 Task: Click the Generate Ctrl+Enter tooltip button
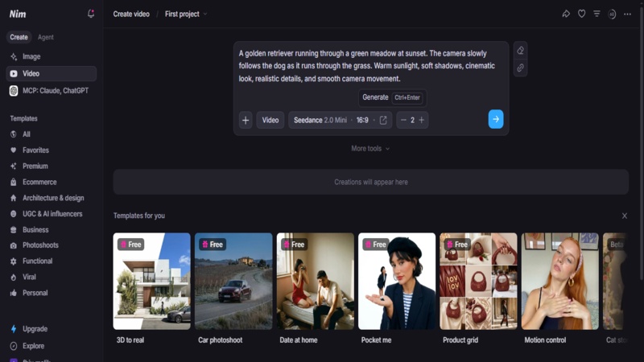pos(392,97)
